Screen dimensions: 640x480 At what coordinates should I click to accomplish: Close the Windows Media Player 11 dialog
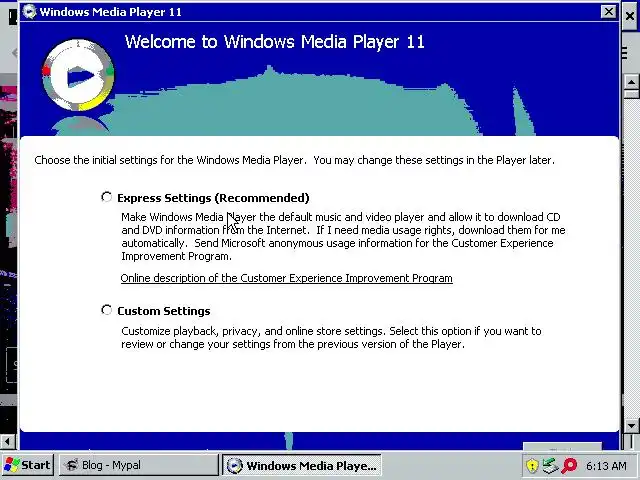[x=609, y=11]
